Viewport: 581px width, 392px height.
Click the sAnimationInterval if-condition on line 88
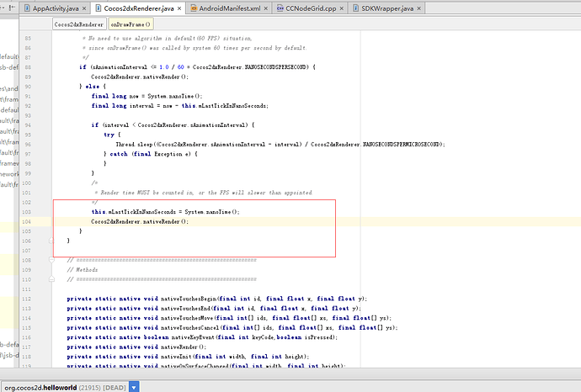(x=197, y=67)
